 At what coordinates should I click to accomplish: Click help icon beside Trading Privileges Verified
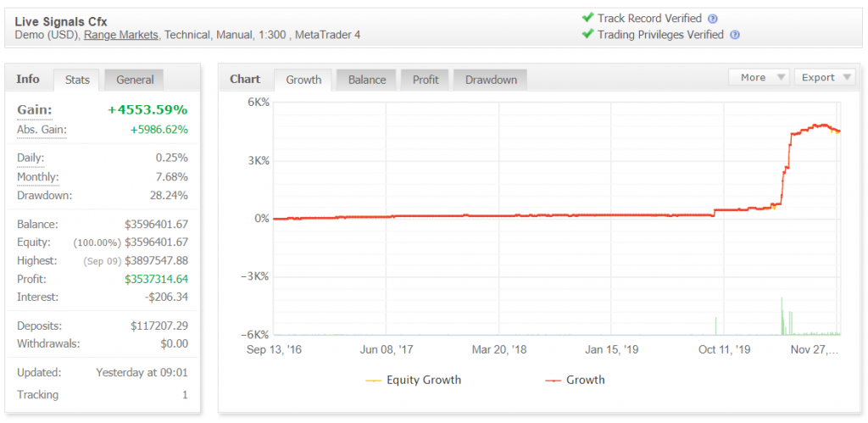point(735,35)
